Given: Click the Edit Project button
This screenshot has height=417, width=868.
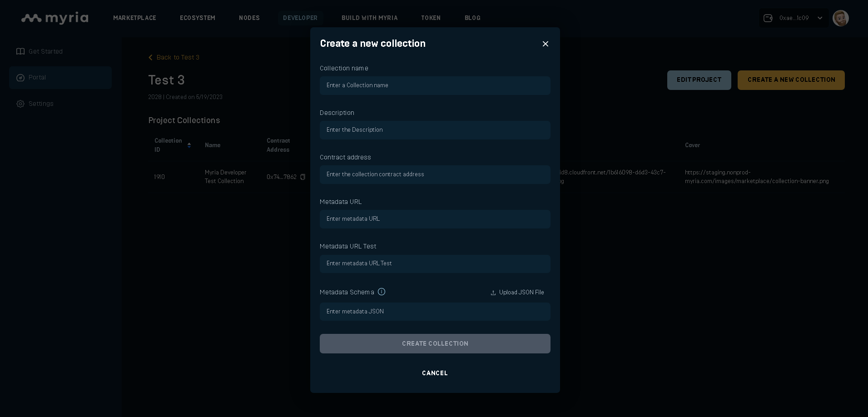Looking at the screenshot, I should click(x=699, y=80).
